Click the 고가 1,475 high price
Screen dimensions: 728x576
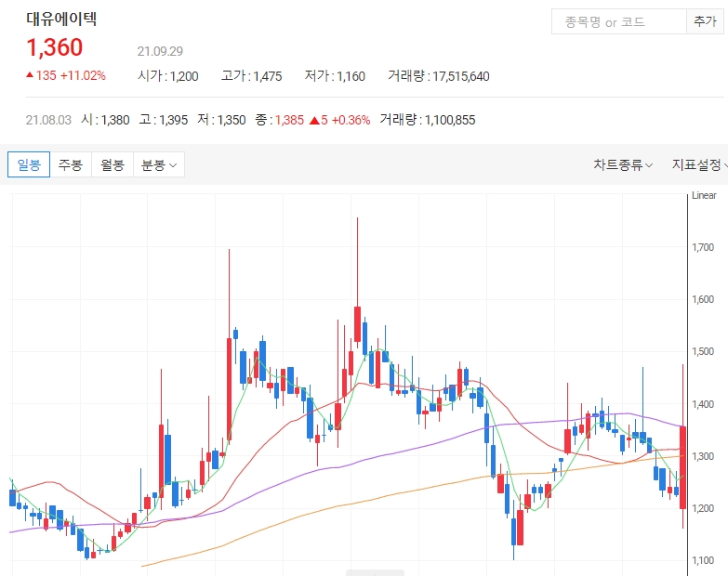click(252, 76)
